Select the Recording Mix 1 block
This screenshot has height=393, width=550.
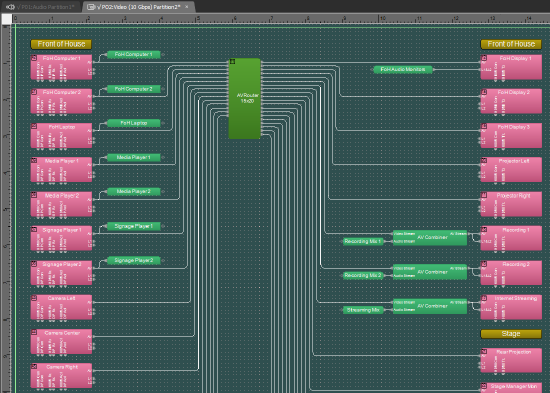(x=363, y=241)
